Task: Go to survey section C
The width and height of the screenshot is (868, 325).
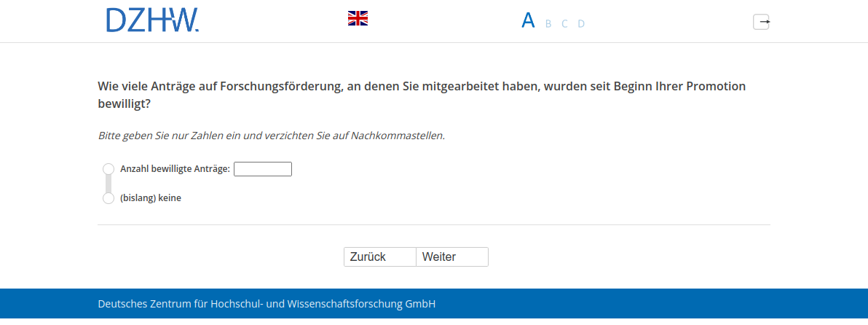Action: (564, 23)
